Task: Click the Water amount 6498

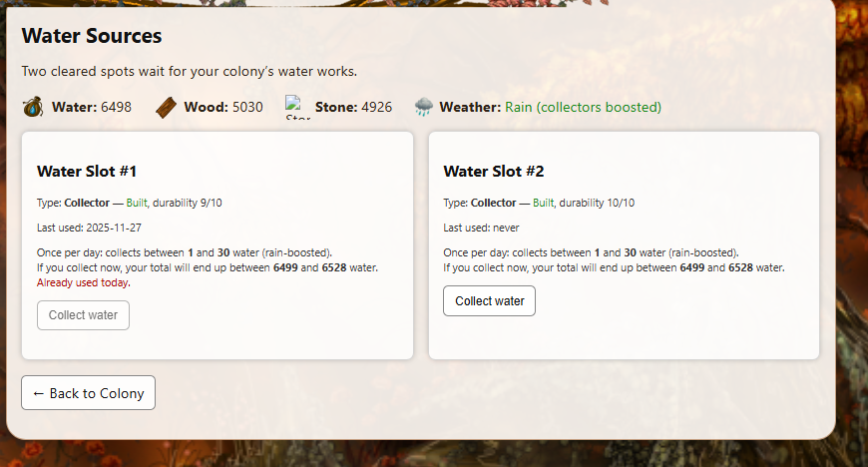Action: click(x=116, y=107)
